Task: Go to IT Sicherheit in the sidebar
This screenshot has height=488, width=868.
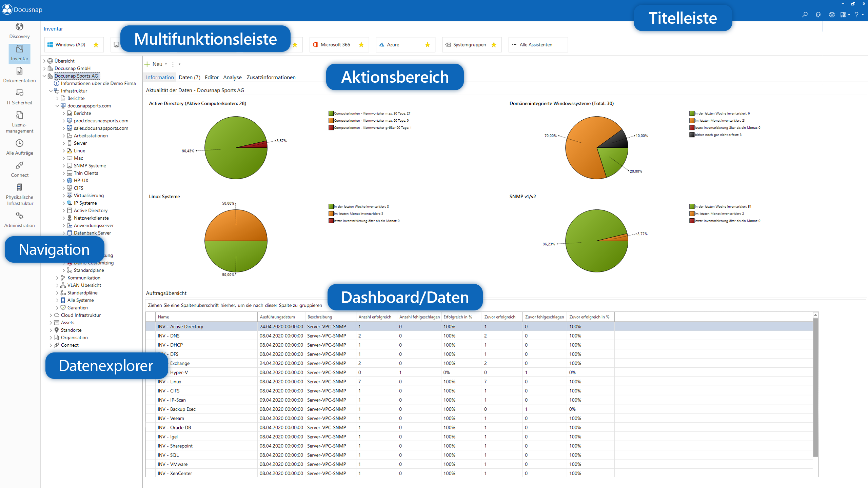Action: click(19, 97)
